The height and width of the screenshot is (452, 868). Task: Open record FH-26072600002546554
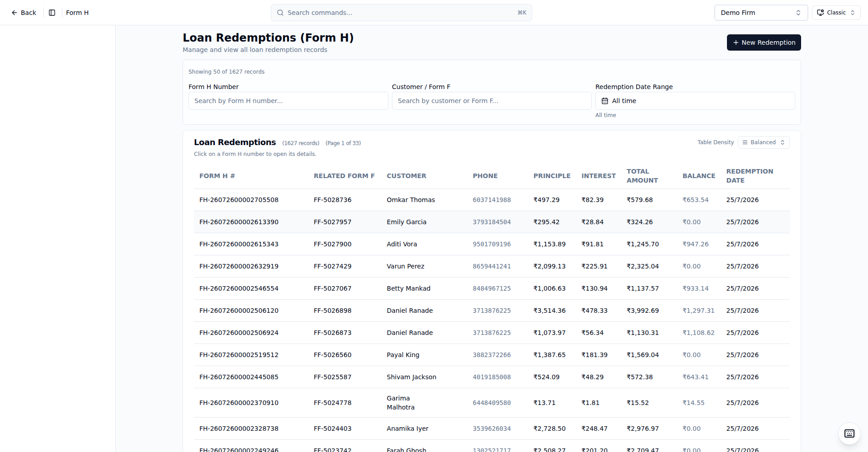[239, 288]
